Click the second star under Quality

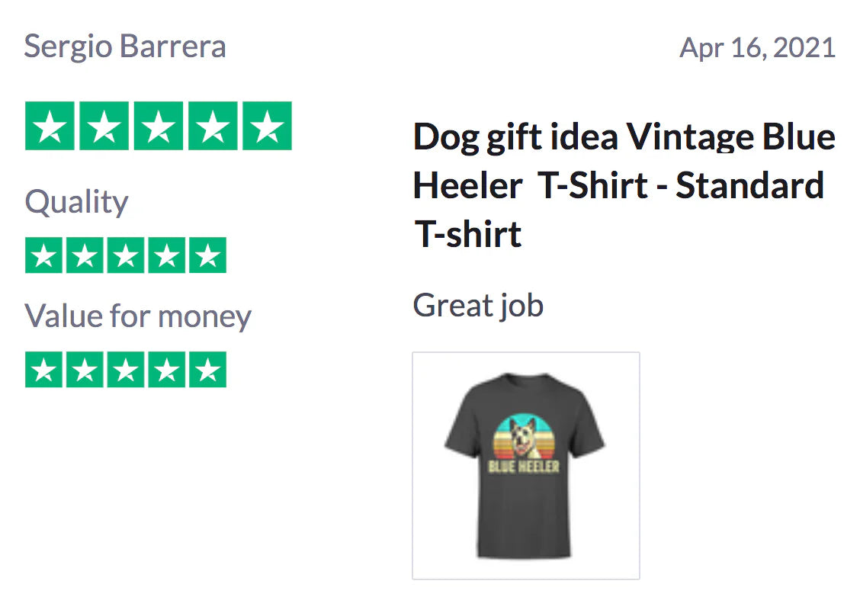(x=85, y=255)
